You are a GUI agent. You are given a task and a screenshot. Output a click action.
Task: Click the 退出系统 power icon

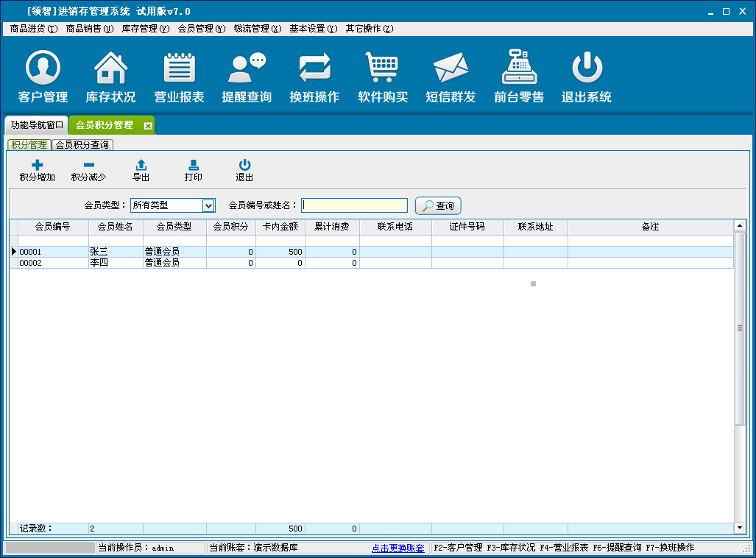(587, 68)
